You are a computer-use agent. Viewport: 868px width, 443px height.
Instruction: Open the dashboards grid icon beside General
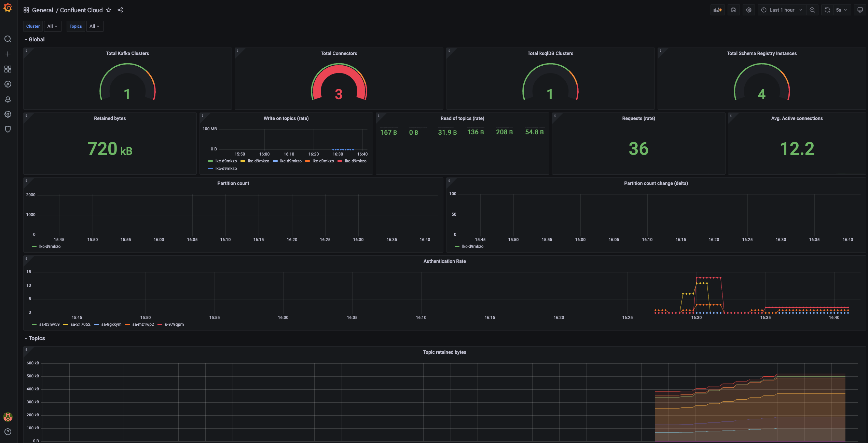(26, 10)
